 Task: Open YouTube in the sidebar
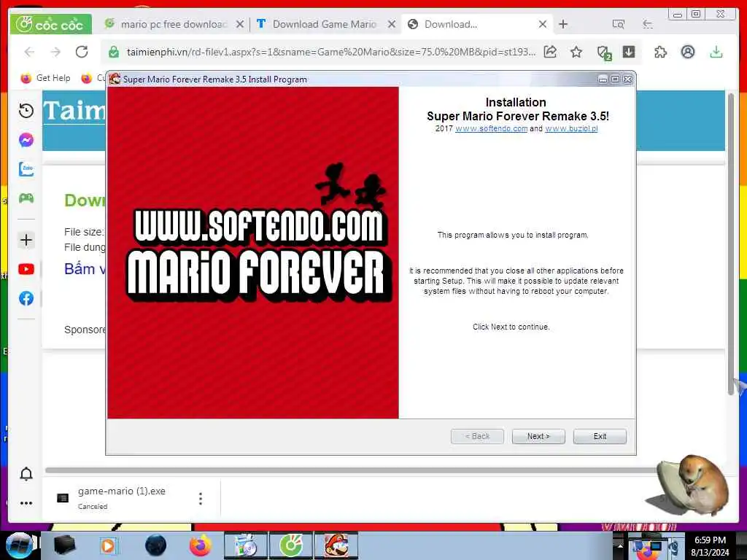(x=26, y=270)
